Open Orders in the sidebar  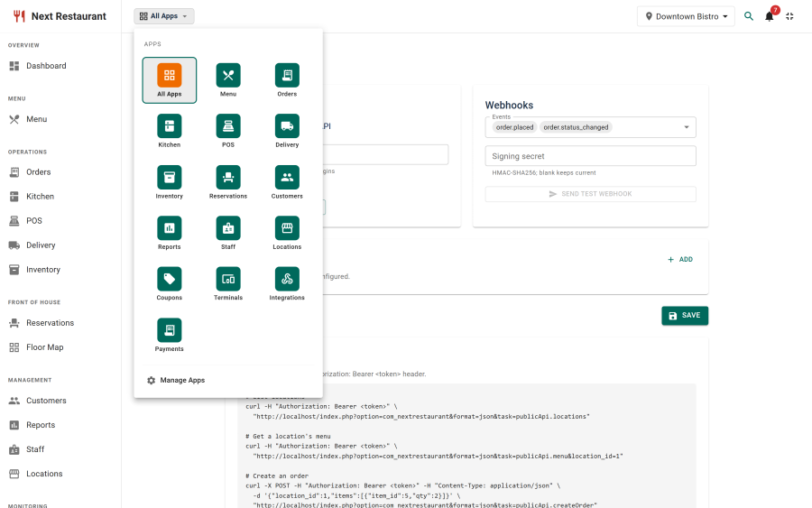(60, 172)
